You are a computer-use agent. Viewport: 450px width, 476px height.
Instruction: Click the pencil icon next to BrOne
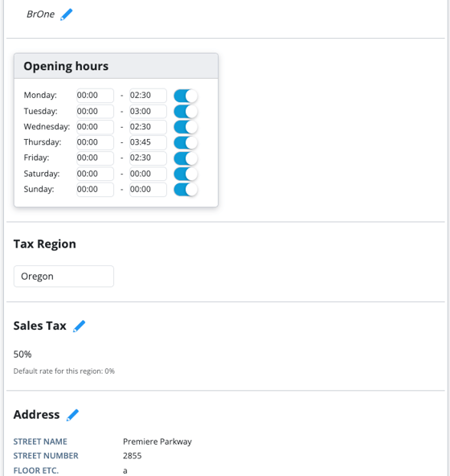pyautogui.click(x=67, y=14)
